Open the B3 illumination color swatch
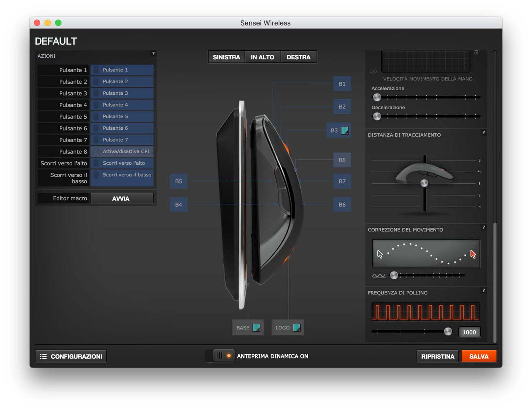Screen dimensions: 532x410 [345, 130]
